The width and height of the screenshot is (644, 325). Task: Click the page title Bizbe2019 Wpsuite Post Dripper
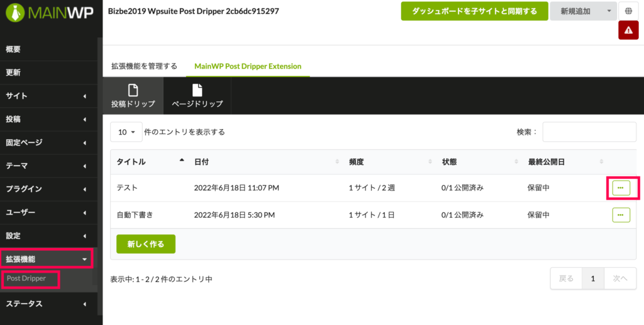pos(194,11)
